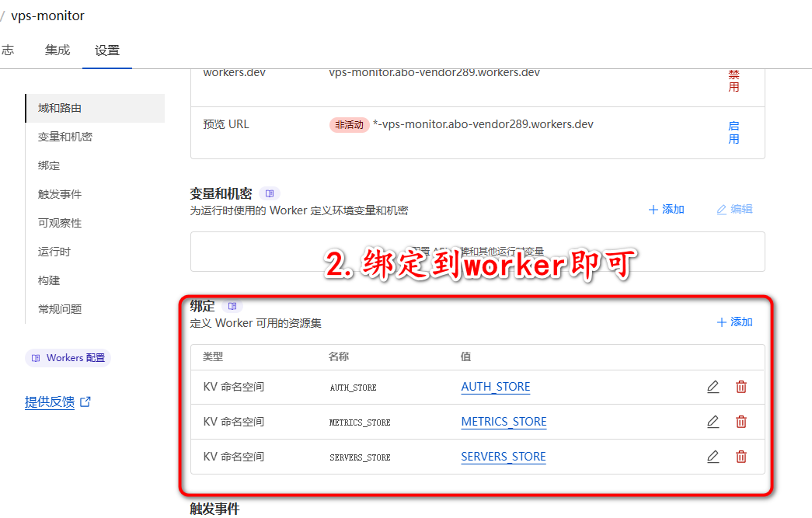The height and width of the screenshot is (518, 812).
Task: Delete the METRICS_STORE binding via trash icon
Action: tap(741, 422)
